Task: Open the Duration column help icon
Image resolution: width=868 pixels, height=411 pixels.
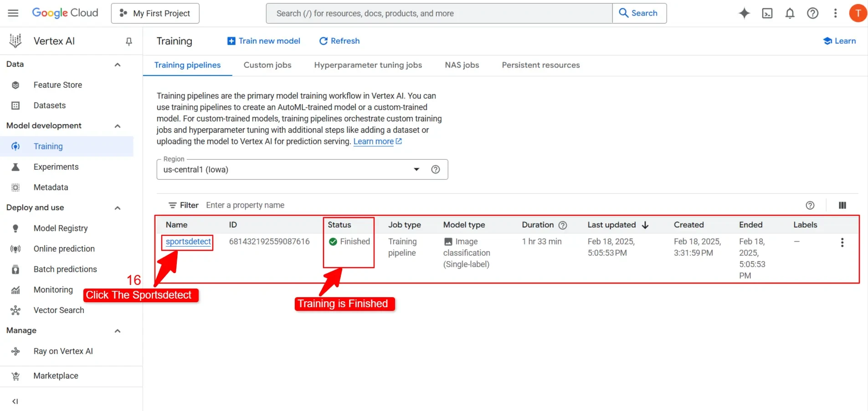Action: click(x=563, y=225)
